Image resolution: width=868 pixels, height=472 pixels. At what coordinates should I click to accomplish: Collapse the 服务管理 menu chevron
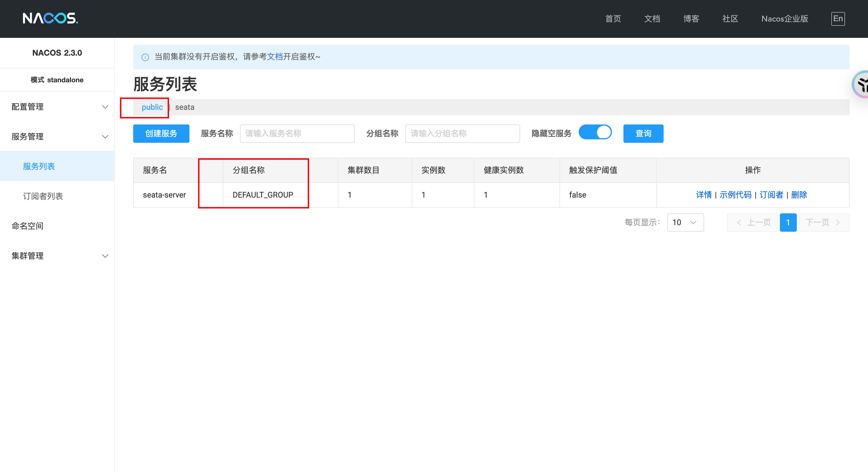coord(105,137)
